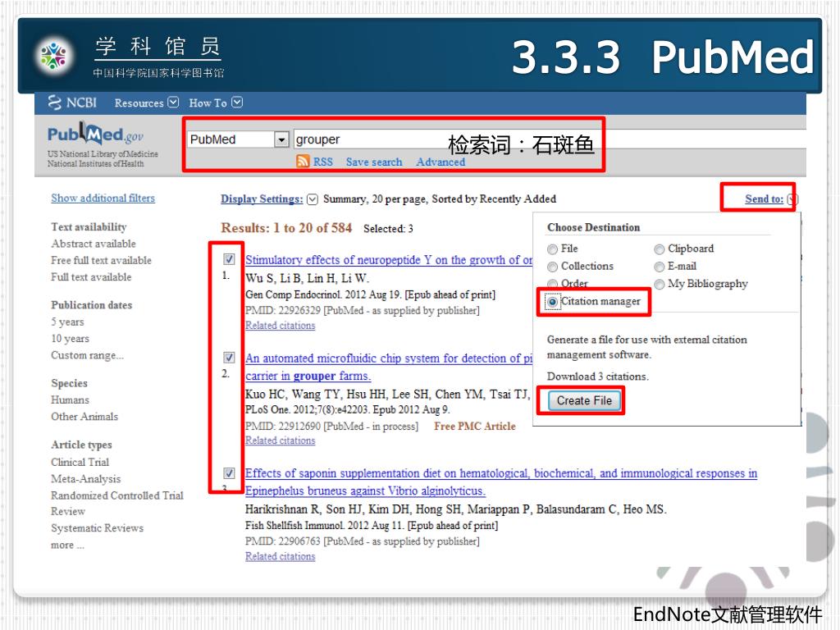Apply the Full text available filter
840x630 pixels.
tap(91, 277)
